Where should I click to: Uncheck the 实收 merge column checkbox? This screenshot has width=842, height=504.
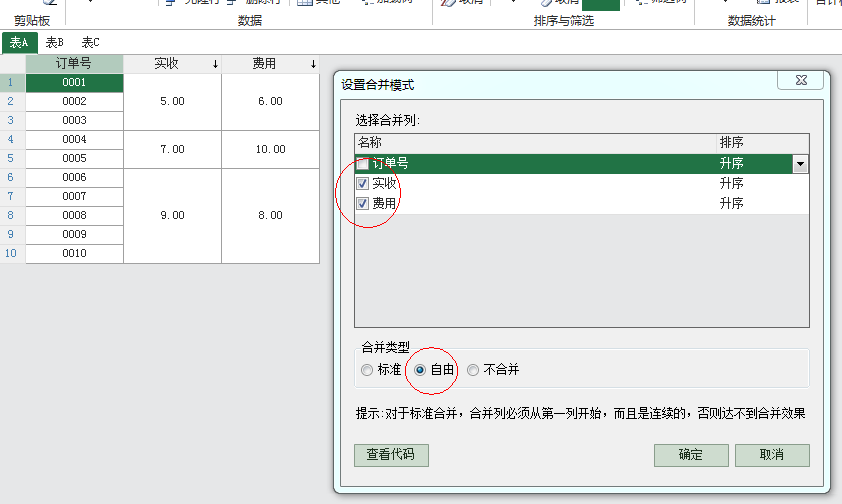coord(363,184)
